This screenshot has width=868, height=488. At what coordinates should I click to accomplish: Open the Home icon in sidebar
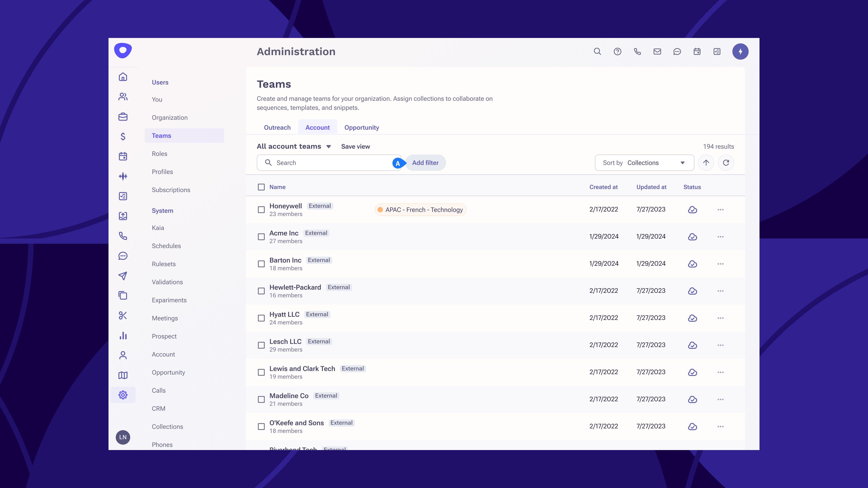tap(123, 77)
